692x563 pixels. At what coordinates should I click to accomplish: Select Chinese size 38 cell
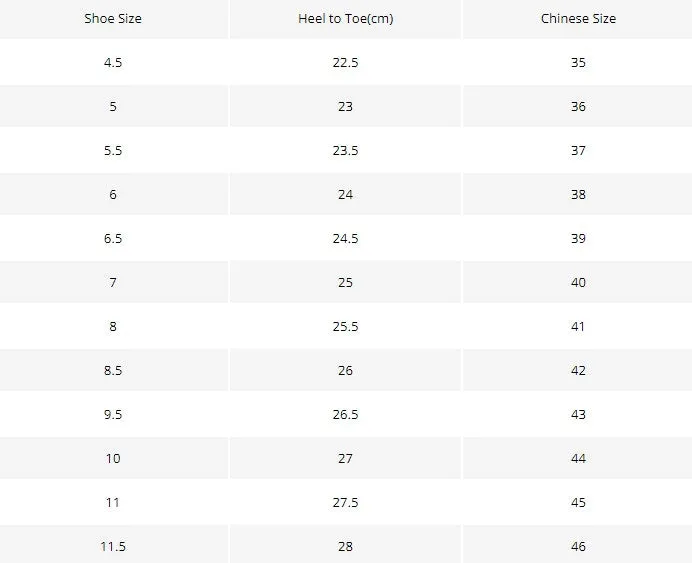tap(578, 194)
